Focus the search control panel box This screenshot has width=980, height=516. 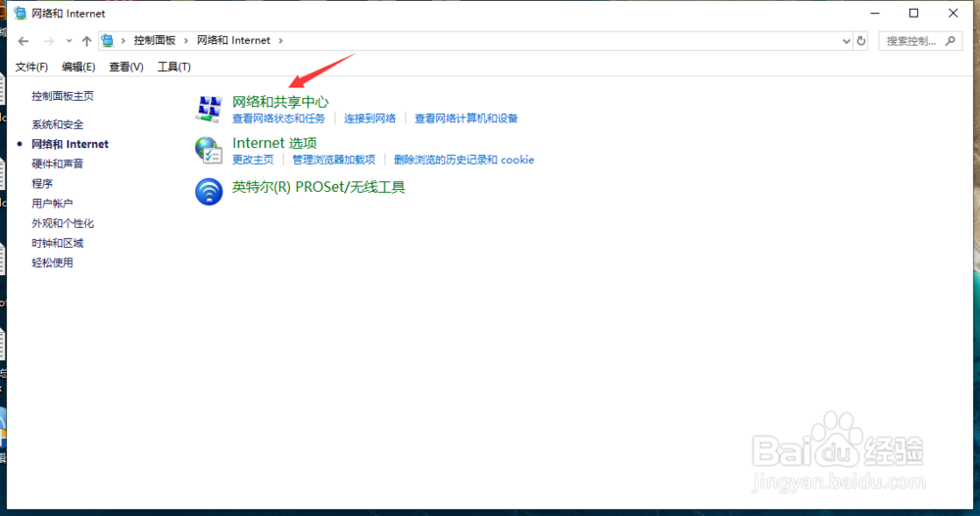(x=911, y=41)
